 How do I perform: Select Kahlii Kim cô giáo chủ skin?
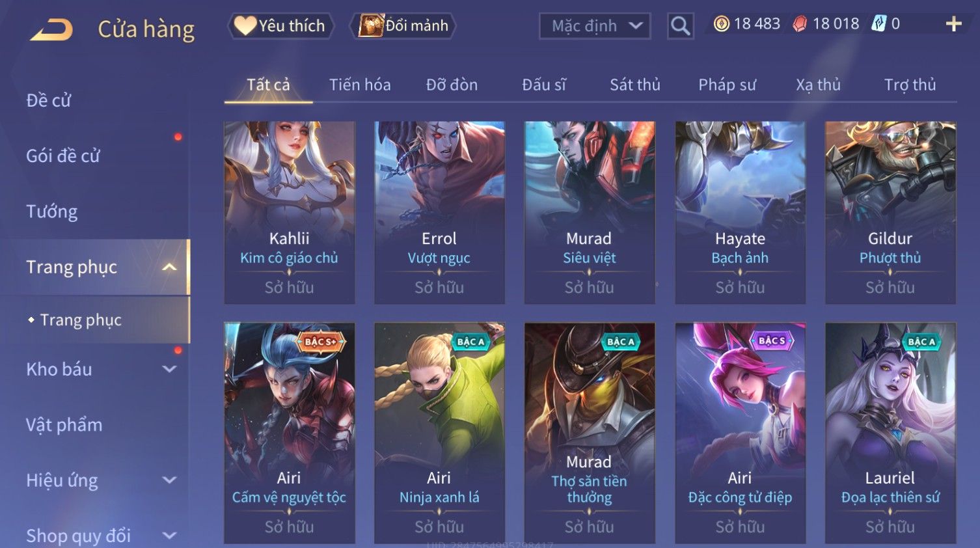point(290,212)
